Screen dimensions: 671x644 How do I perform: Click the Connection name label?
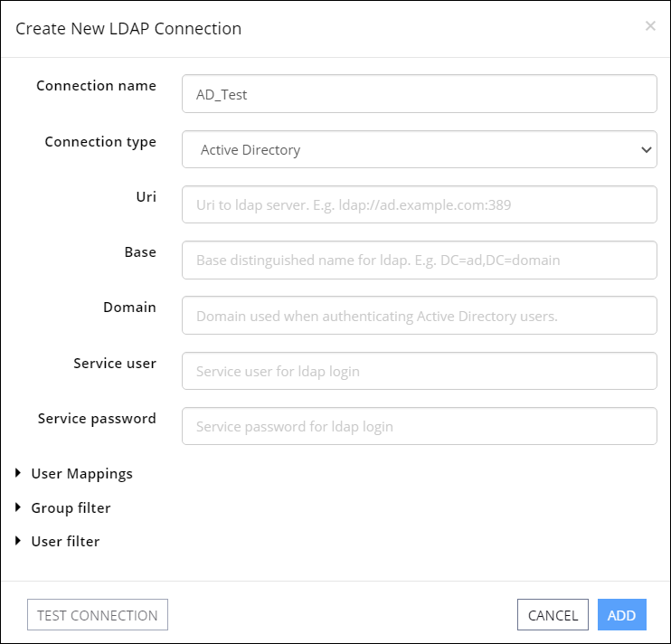click(96, 86)
